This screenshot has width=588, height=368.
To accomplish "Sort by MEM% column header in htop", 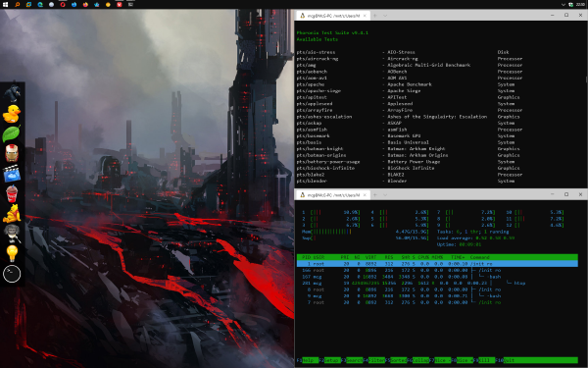I will pyautogui.click(x=437, y=257).
